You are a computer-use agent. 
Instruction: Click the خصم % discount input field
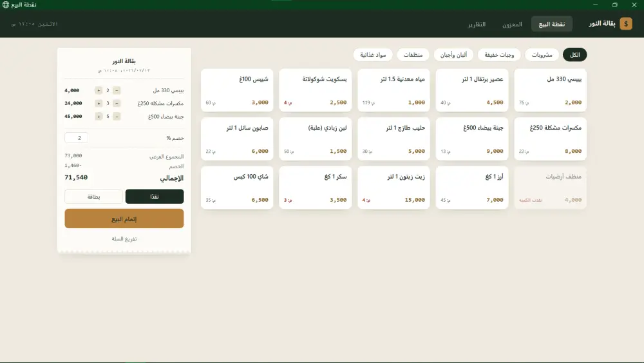click(x=76, y=138)
